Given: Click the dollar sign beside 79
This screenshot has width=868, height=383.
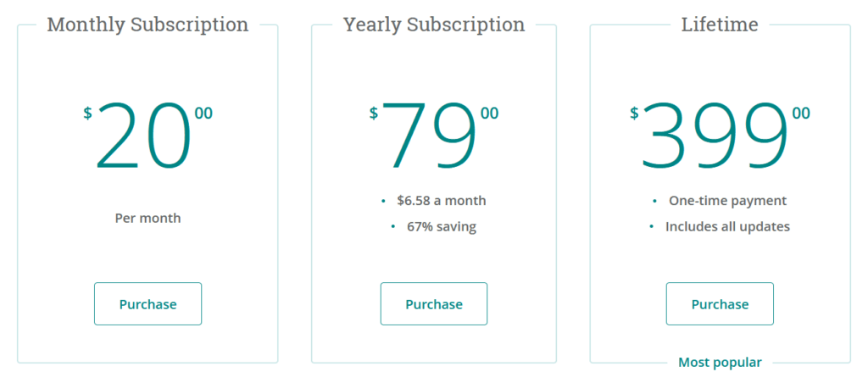Looking at the screenshot, I should [374, 114].
